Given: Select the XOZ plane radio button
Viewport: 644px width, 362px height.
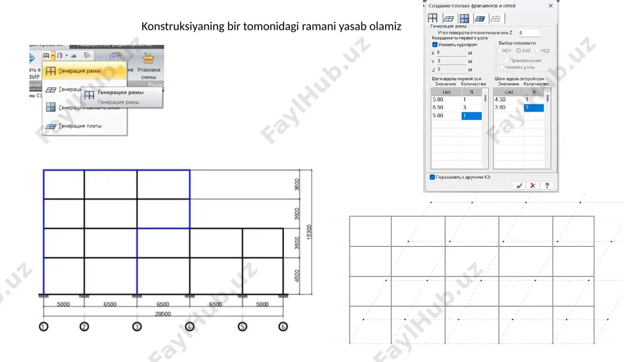Looking at the screenshot, I should [518, 50].
